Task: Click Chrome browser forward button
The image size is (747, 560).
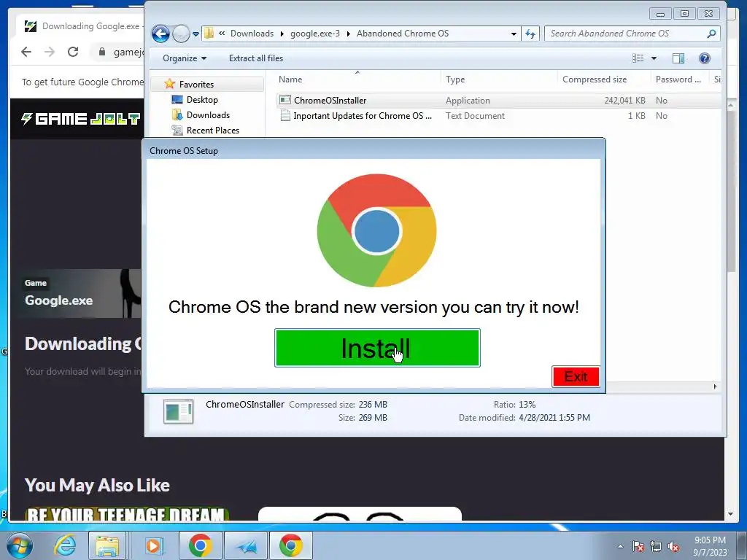Action: [50, 52]
